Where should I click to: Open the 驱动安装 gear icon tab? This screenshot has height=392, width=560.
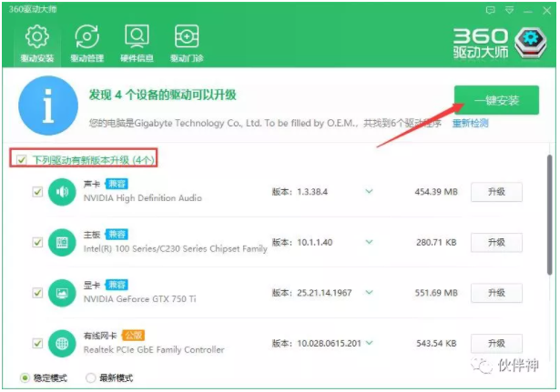37,44
